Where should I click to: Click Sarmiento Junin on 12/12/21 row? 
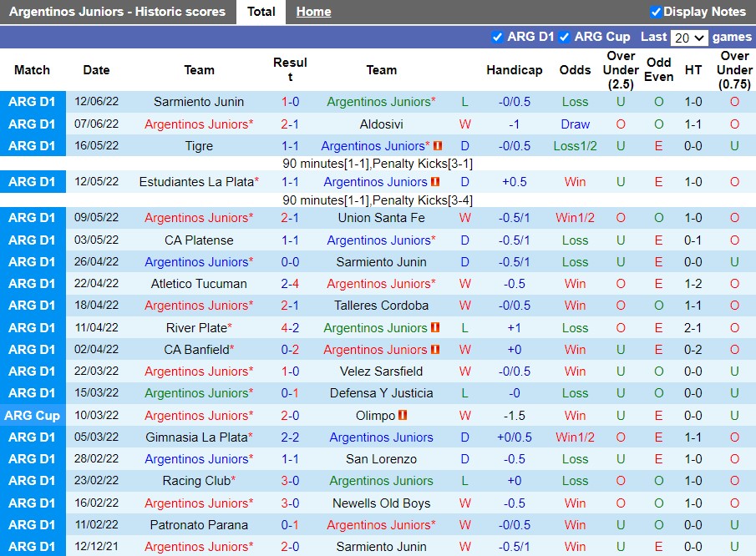[381, 547]
